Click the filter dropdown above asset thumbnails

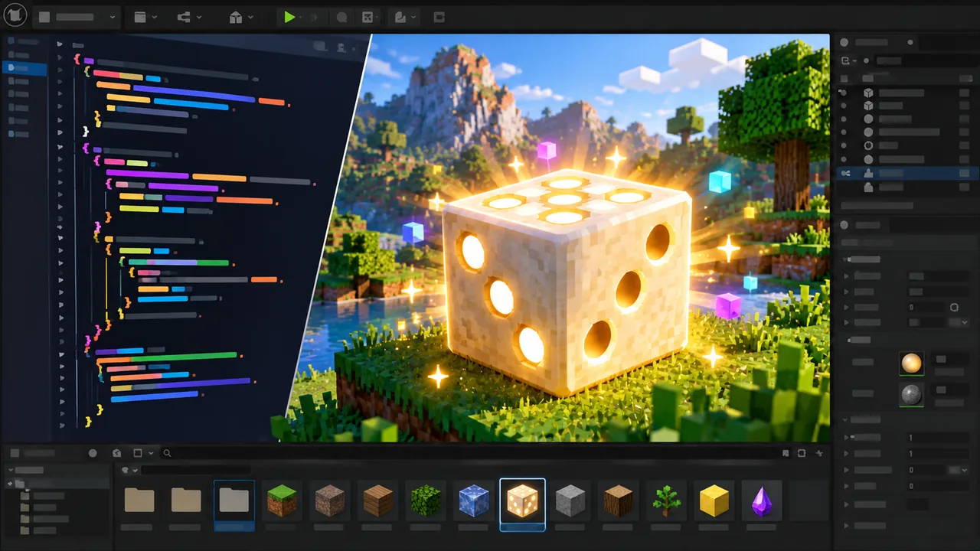[129, 470]
